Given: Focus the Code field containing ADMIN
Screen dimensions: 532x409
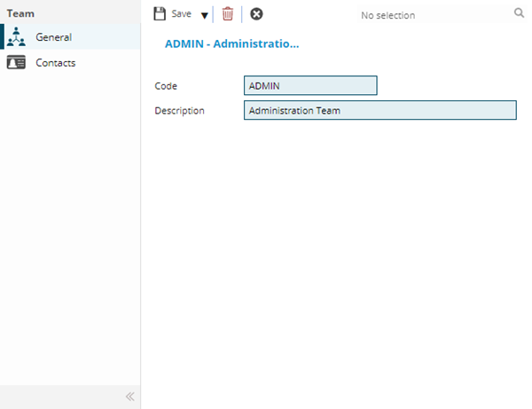Looking at the screenshot, I should (310, 85).
